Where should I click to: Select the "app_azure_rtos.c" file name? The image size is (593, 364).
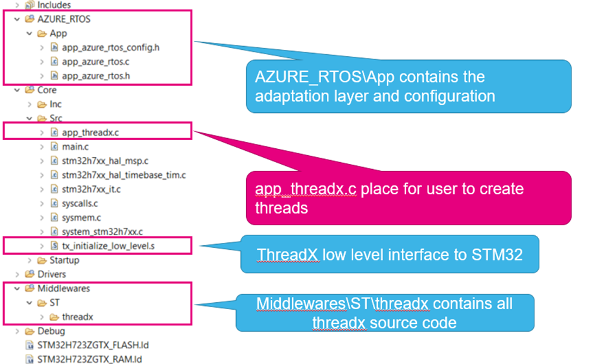[96, 62]
